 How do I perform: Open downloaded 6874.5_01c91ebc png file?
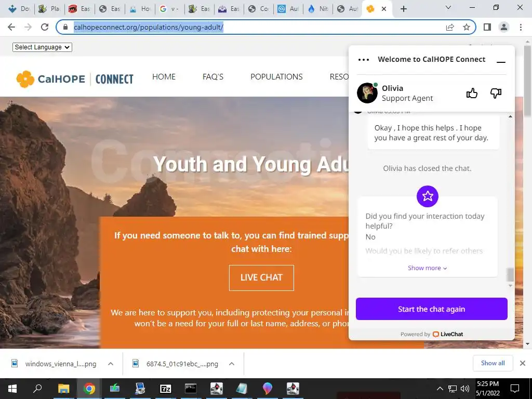click(177, 364)
